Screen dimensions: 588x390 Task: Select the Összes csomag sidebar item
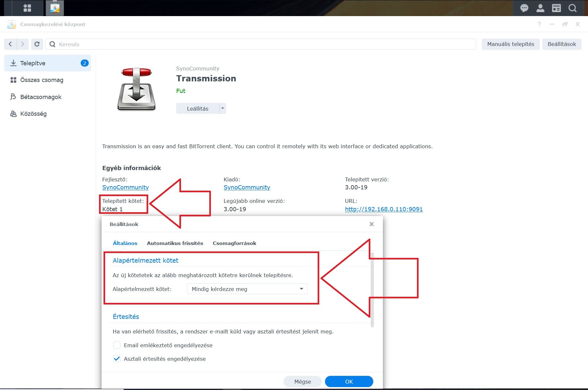[x=48, y=80]
